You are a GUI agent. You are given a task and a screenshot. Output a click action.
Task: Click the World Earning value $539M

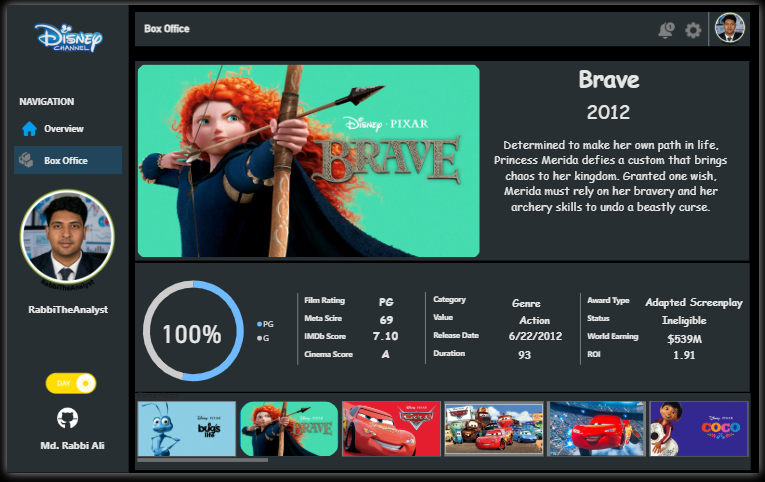tap(684, 339)
